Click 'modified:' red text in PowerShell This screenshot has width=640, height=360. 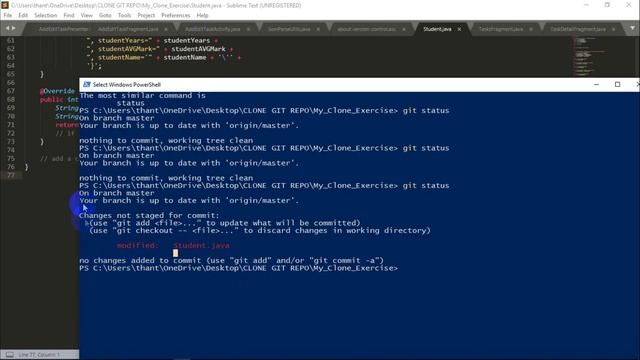pyautogui.click(x=137, y=245)
